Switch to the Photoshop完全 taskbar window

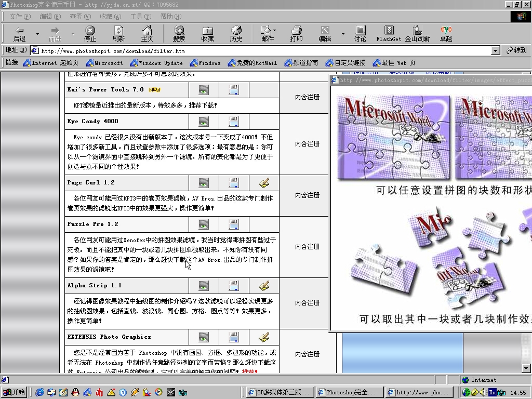[x=350, y=392]
